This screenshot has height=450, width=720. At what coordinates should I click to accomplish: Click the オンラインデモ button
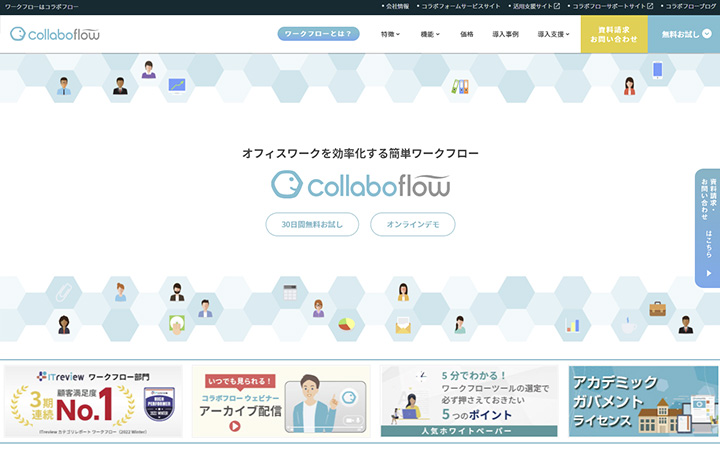click(x=413, y=224)
